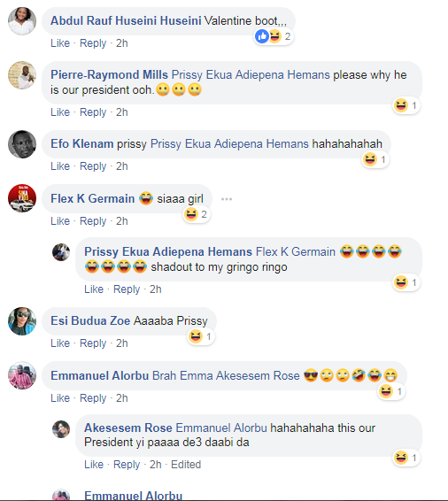Viewport: 448px width, 501px height.
Task: Click the 2h timestamp on Efo Klenam's comment
Action: [122, 166]
